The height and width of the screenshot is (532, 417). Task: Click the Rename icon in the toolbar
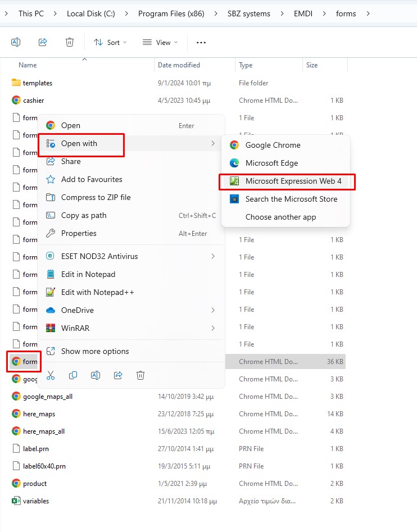[16, 42]
